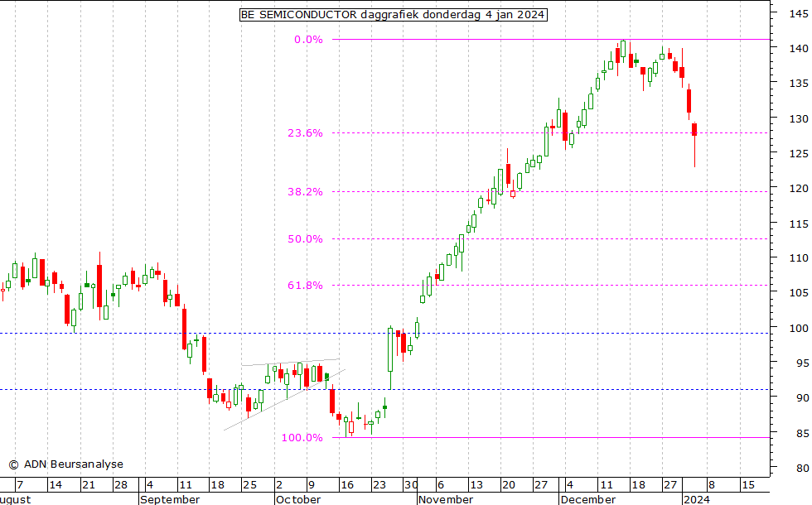Click the 115 price axis label
This screenshot has width=812, height=505.
(x=798, y=224)
